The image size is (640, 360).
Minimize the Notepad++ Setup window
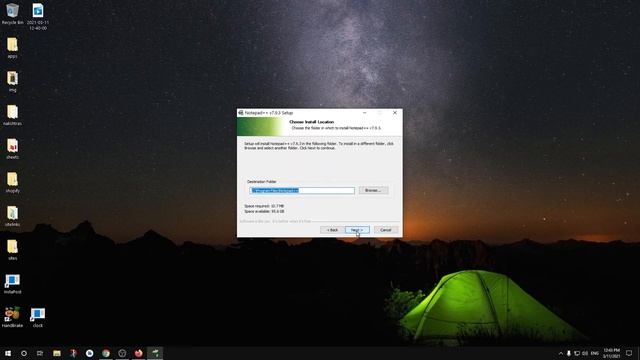click(x=364, y=113)
